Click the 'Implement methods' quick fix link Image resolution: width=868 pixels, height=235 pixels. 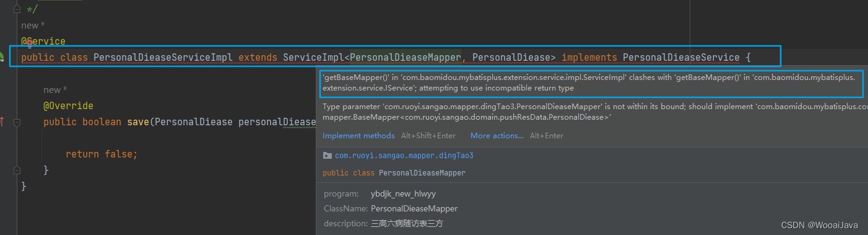tap(358, 136)
